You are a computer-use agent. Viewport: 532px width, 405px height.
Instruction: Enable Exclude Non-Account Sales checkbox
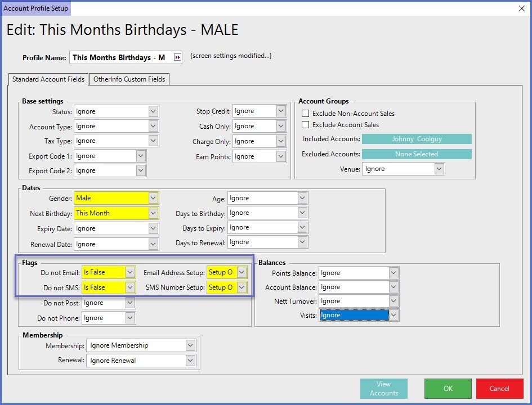point(306,114)
